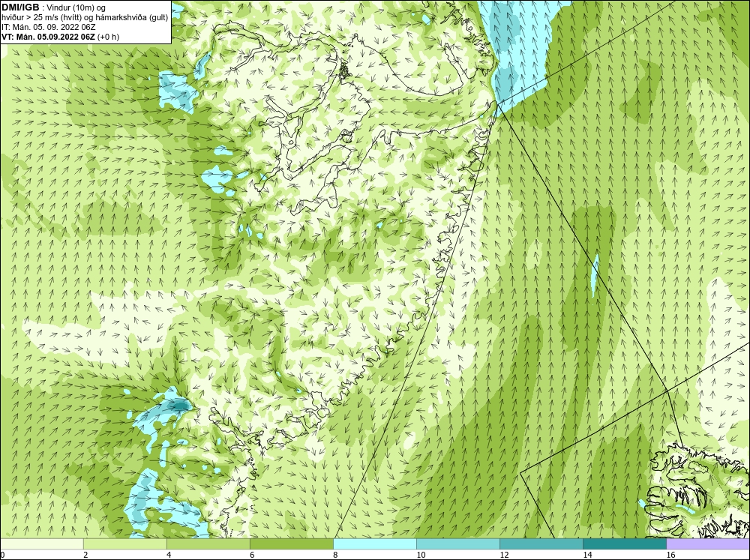This screenshot has height=560, width=750.
Task: Click the 'VT: Mán. 05.09.2022 06Z' valid time line
Action: 49,37
